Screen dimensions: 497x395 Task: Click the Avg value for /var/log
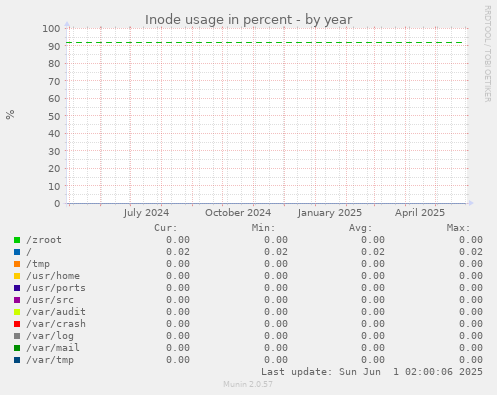click(373, 336)
